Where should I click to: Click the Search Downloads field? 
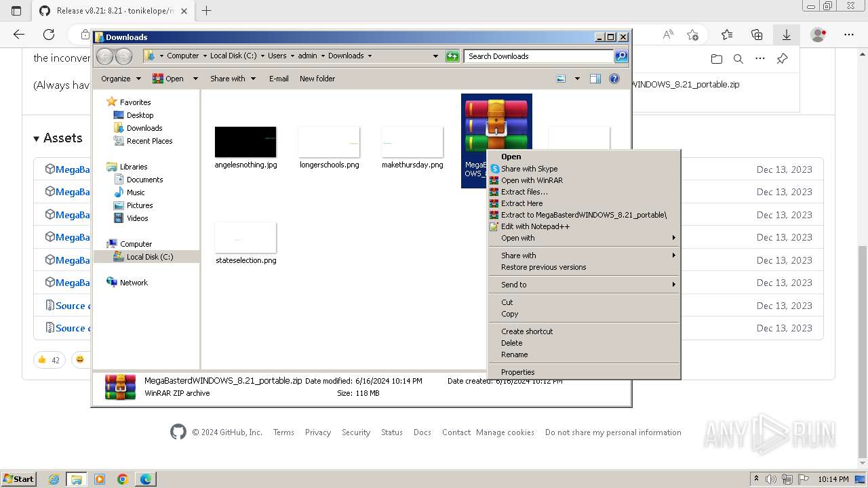[x=539, y=56]
